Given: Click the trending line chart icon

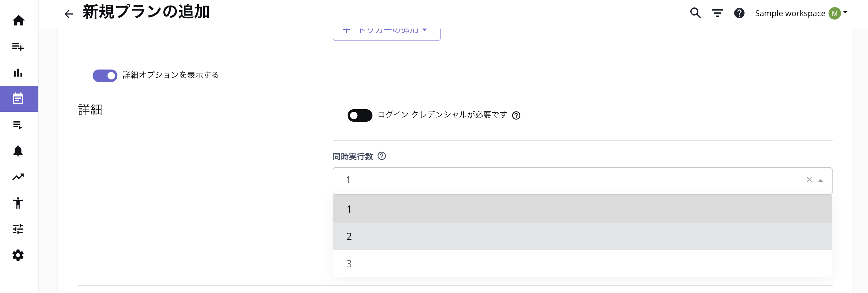Looking at the screenshot, I should 18,177.
